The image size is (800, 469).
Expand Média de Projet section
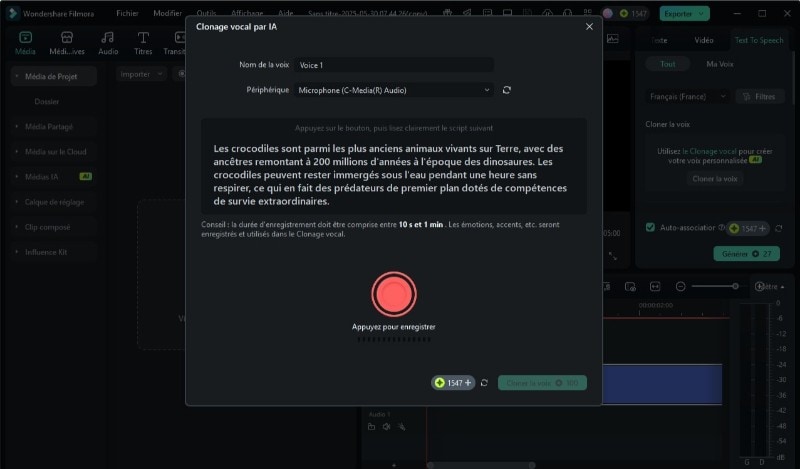point(54,76)
